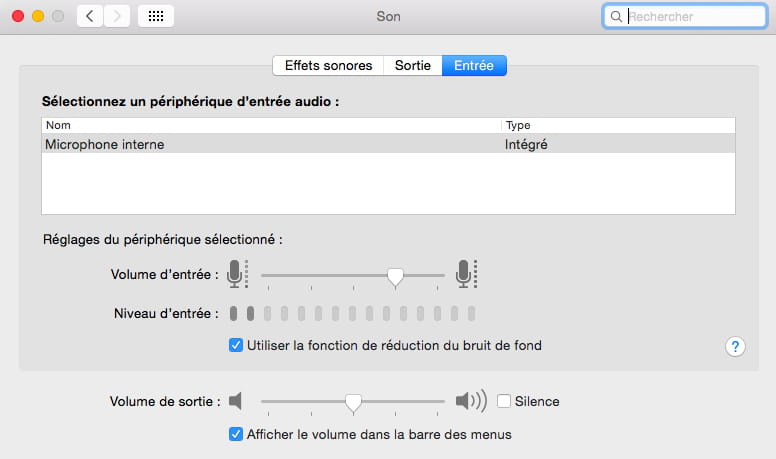Click the Nom column header
Image resolution: width=776 pixels, height=459 pixels.
tap(270, 126)
